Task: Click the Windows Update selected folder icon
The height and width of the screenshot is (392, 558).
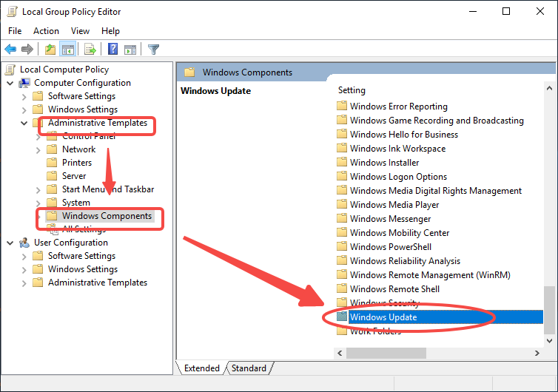Action: coord(342,317)
